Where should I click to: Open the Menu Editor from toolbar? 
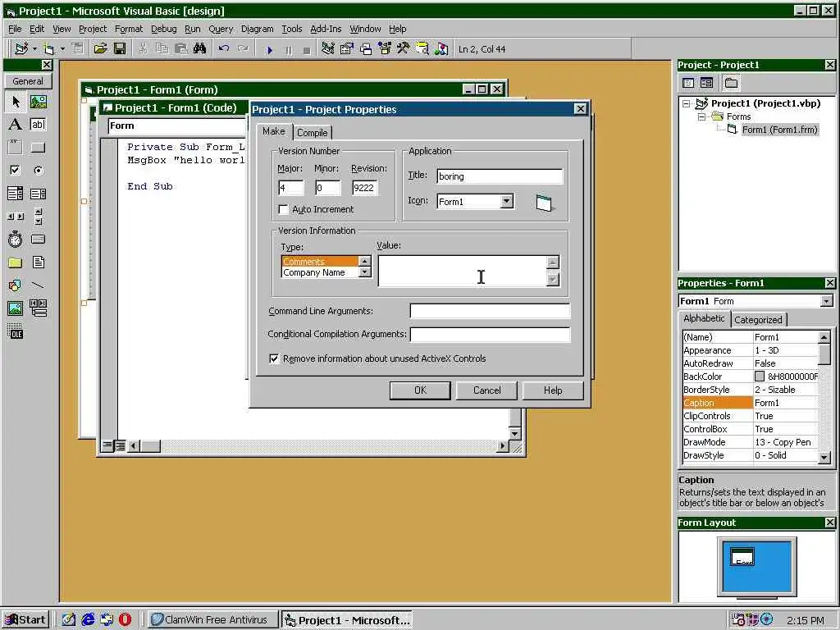78,49
